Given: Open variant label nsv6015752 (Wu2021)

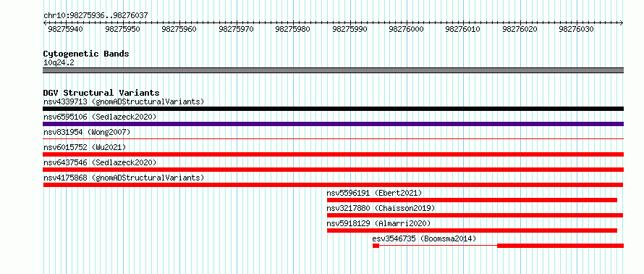Looking at the screenshot, I should tap(85, 147).
